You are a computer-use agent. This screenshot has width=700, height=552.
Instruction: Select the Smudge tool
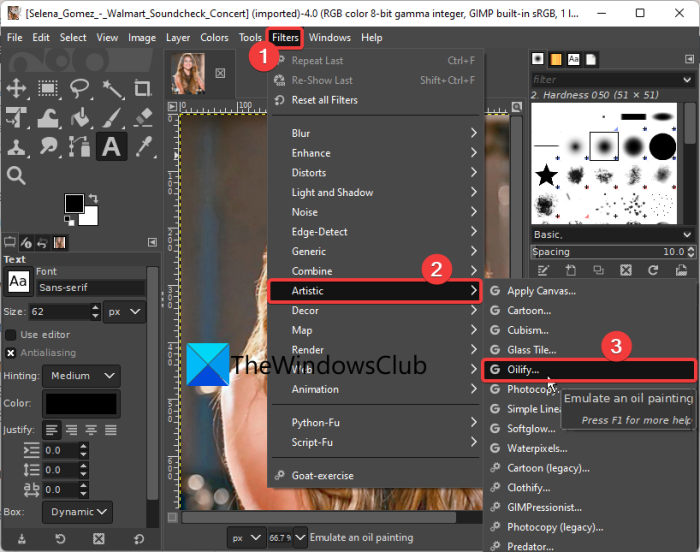[x=48, y=147]
